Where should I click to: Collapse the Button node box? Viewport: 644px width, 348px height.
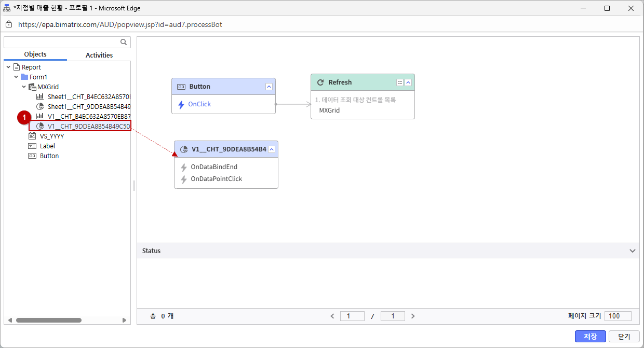[269, 87]
